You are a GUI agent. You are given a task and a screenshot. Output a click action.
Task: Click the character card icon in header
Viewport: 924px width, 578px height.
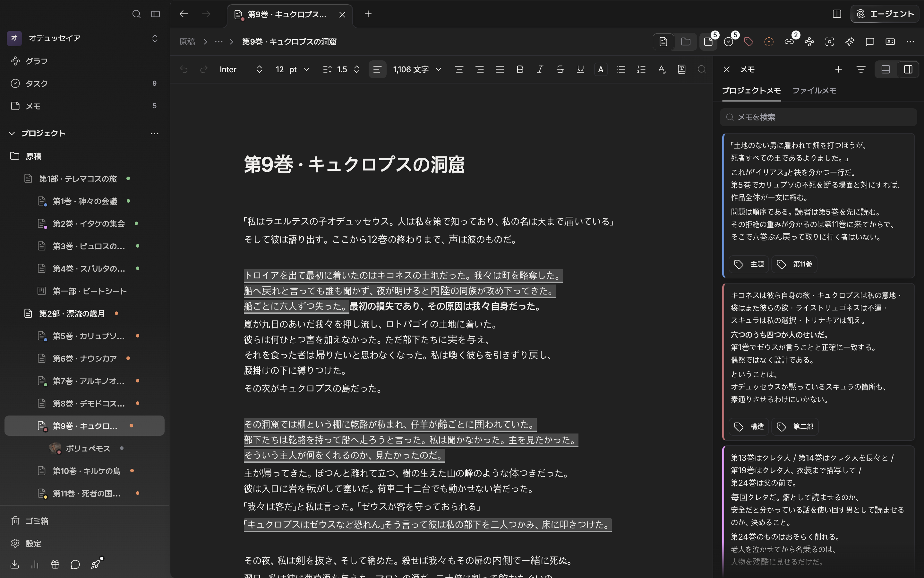point(890,42)
